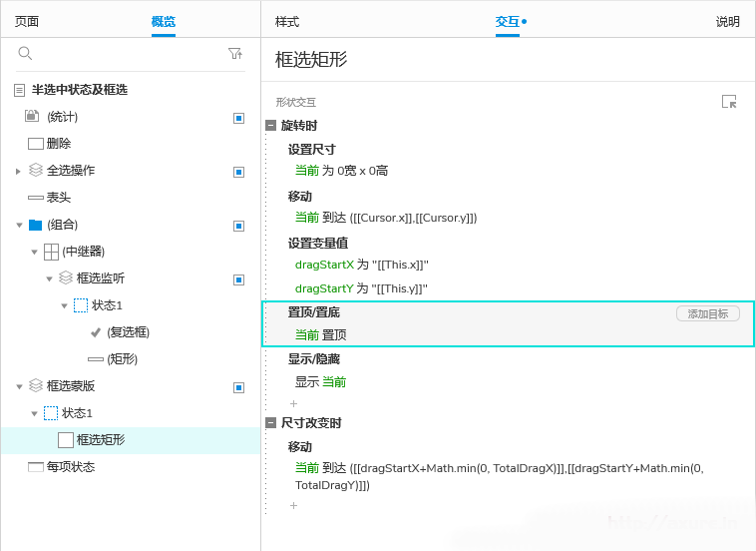Select the 表头 row in overview
Viewport: 756px width, 551px height.
point(131,198)
